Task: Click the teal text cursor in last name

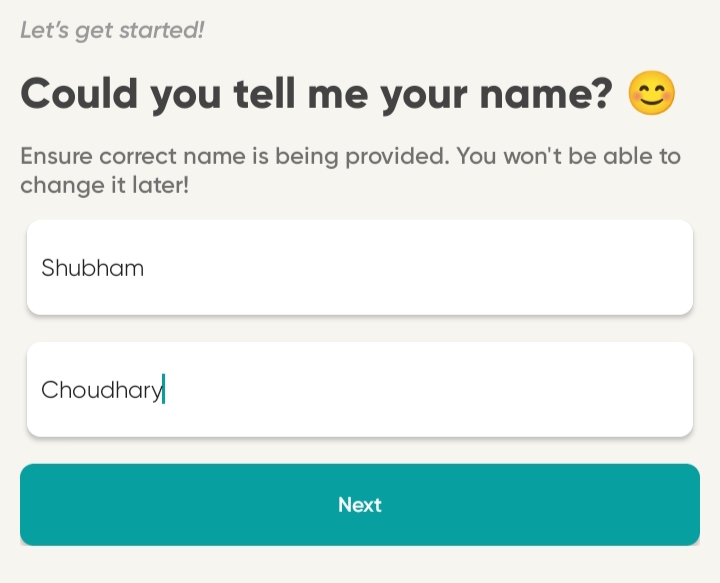Action: [163, 389]
